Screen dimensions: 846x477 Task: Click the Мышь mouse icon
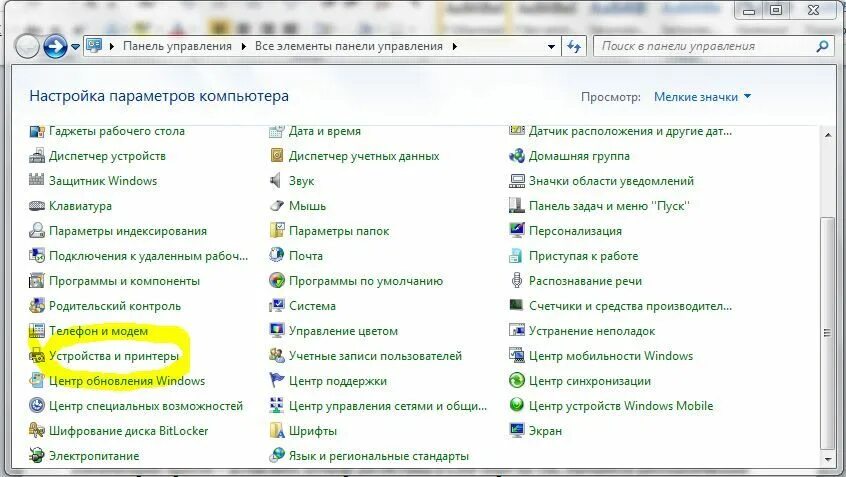click(276, 206)
